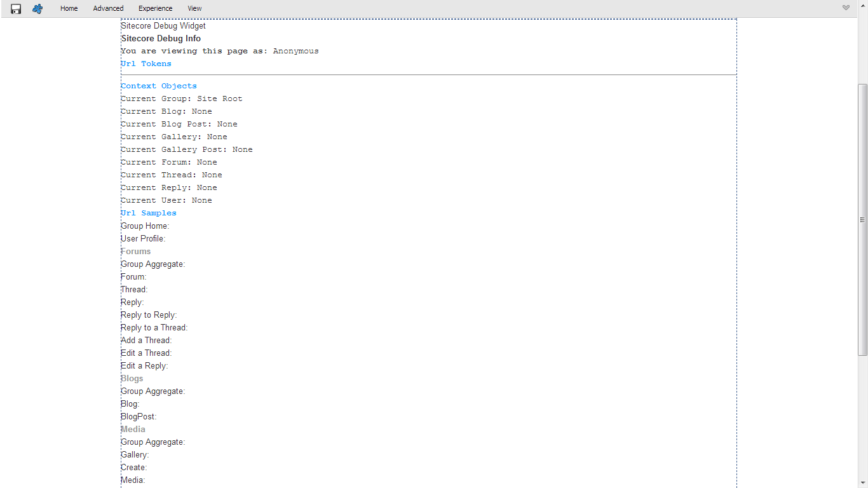Click the Sitecore Debug Info heading
This screenshot has height=488, width=868.
click(161, 39)
